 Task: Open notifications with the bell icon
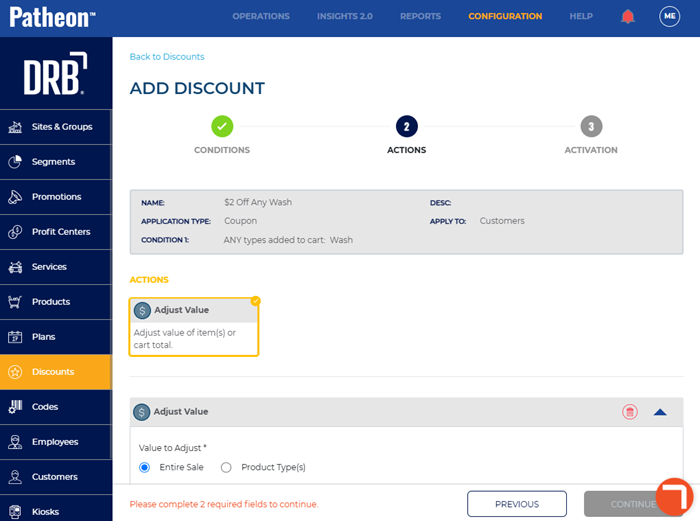(x=628, y=17)
